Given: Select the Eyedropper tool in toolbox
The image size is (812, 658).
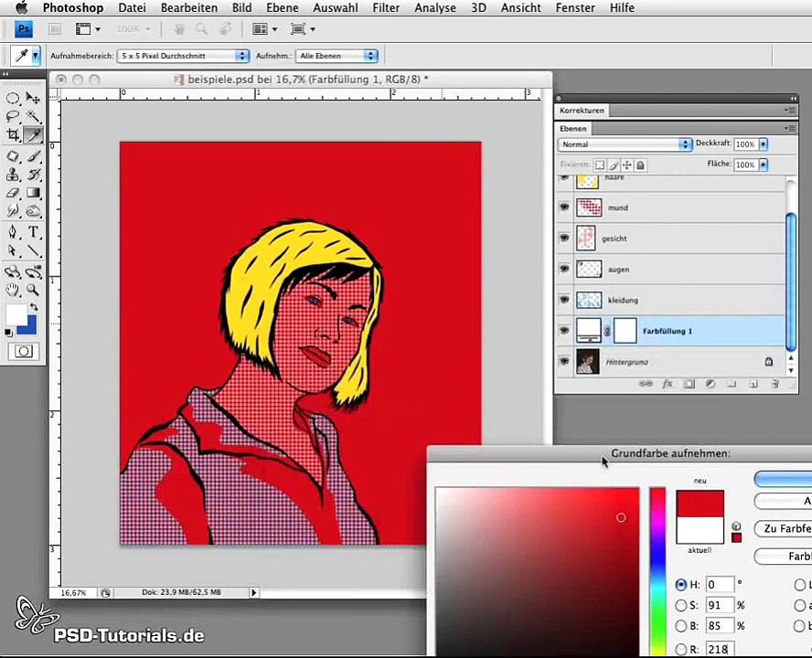Looking at the screenshot, I should pyautogui.click(x=33, y=135).
